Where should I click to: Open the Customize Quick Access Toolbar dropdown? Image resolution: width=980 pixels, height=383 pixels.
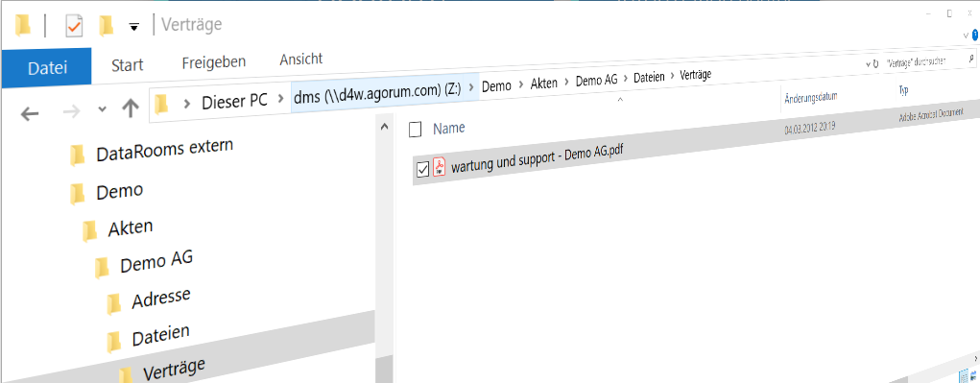[x=133, y=26]
